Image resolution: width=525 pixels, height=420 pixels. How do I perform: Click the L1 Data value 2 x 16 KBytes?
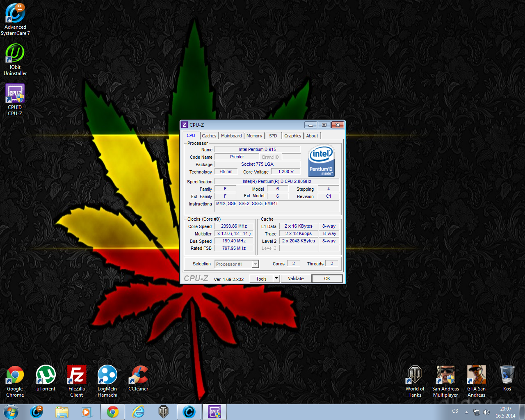tap(299, 226)
